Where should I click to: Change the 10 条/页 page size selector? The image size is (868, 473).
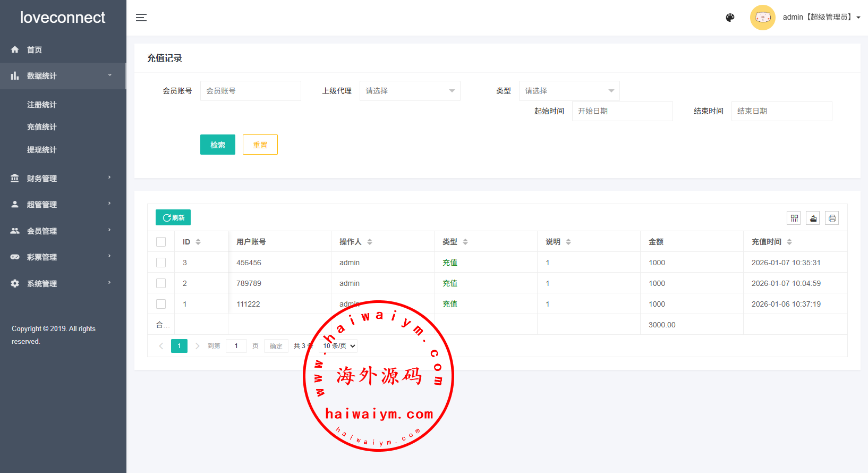[339, 346]
